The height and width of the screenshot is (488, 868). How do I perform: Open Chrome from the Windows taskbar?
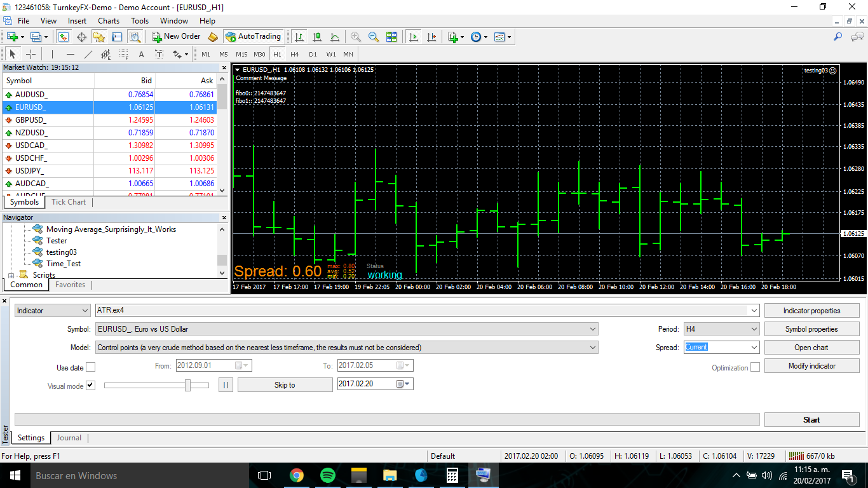click(x=296, y=475)
